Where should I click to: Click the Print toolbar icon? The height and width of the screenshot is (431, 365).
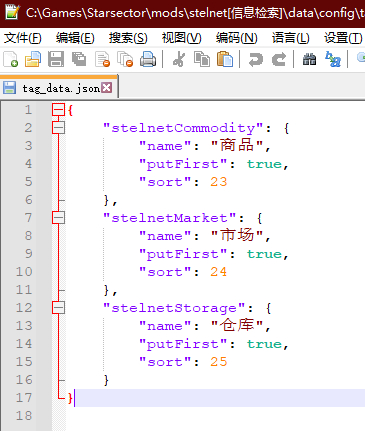[148, 59]
